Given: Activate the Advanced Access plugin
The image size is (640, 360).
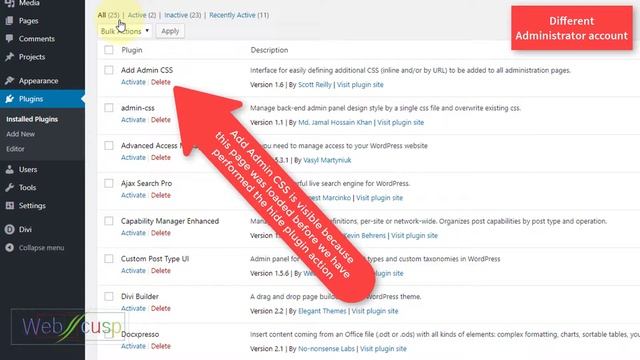Looking at the screenshot, I should (133, 158).
